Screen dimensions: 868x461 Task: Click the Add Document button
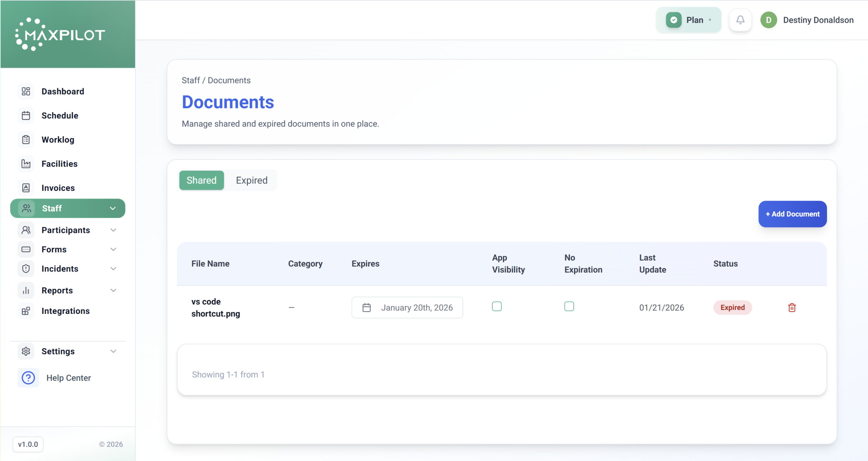(x=792, y=214)
